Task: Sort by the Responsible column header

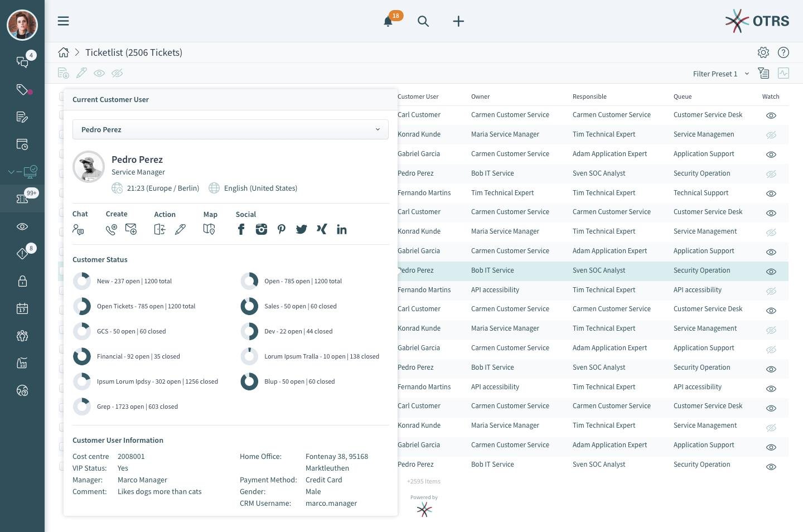Action: (589, 96)
